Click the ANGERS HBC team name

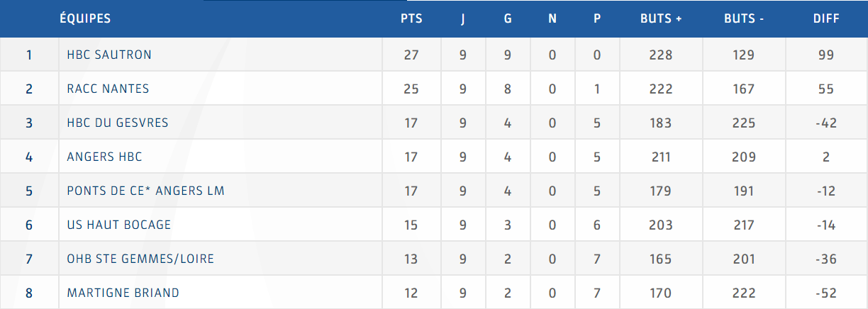coord(104,157)
